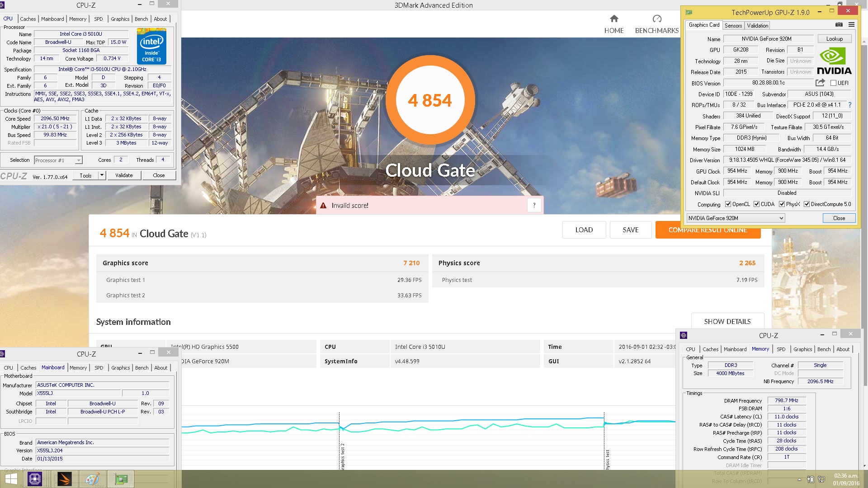
Task: Click the Validate button in CPU-Z
Action: click(124, 175)
